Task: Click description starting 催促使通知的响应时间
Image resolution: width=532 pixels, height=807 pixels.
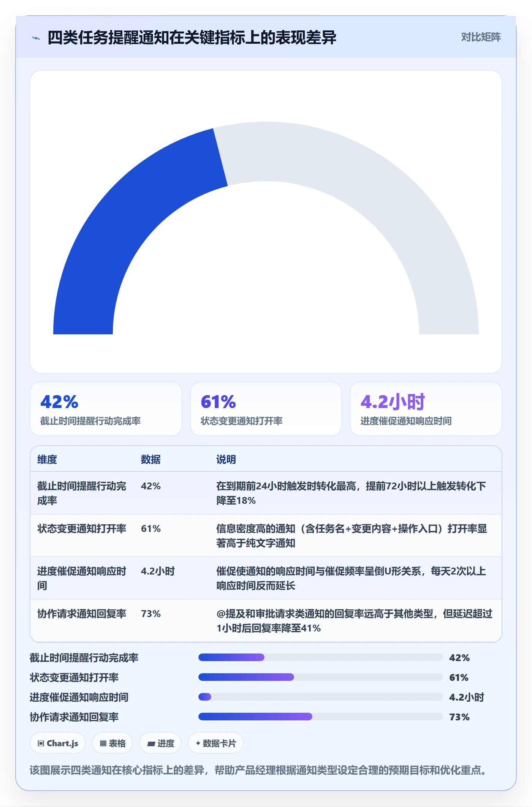Action: 351,578
